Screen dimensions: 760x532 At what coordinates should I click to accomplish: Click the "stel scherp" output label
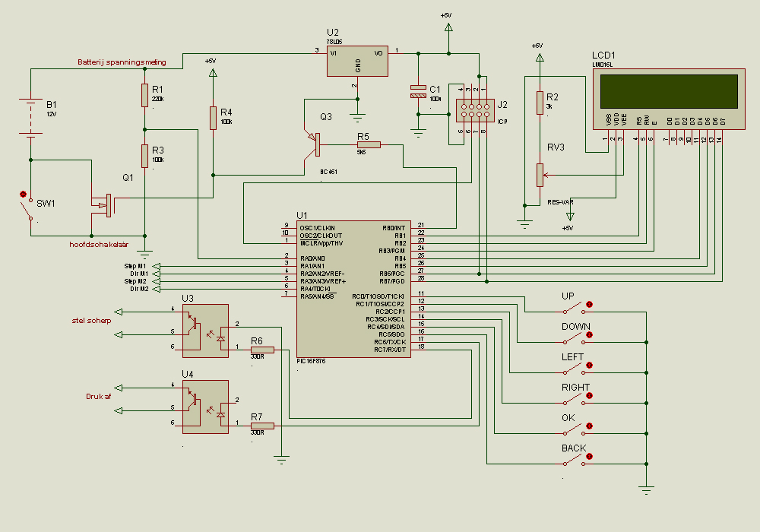(91, 321)
